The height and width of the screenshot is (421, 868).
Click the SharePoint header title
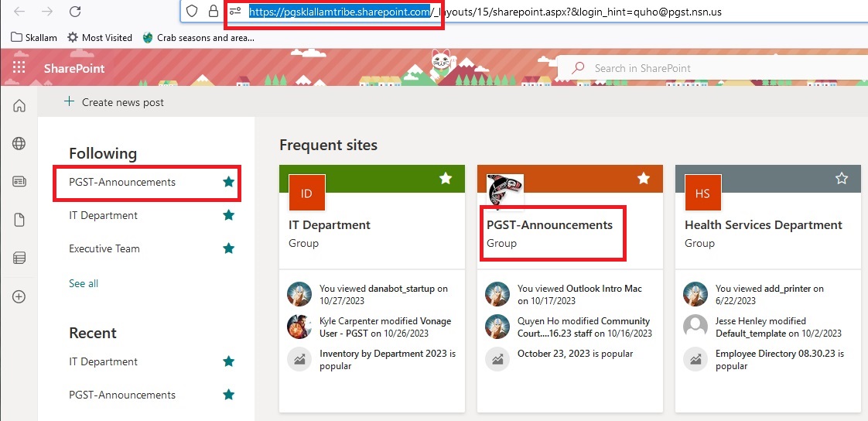click(x=74, y=68)
